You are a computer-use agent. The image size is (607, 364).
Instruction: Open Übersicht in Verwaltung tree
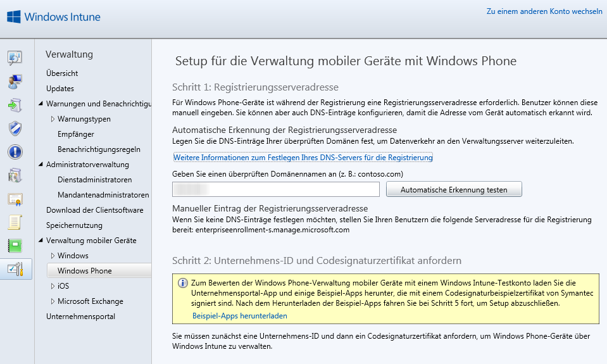62,73
